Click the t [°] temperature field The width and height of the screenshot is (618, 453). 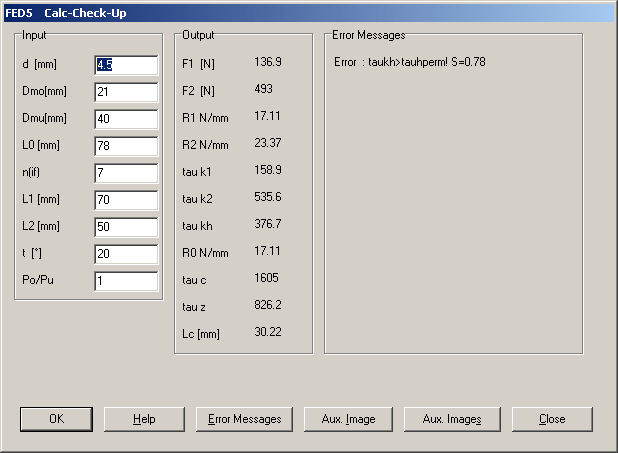126,254
